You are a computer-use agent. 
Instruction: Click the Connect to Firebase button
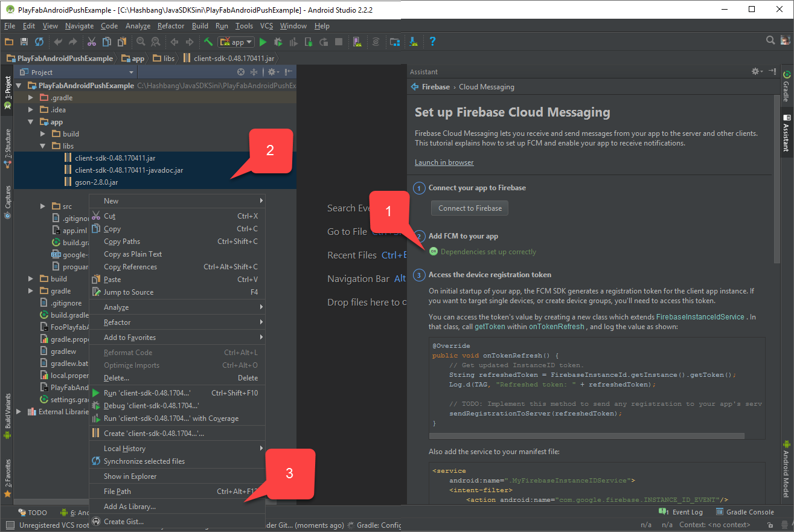[470, 208]
